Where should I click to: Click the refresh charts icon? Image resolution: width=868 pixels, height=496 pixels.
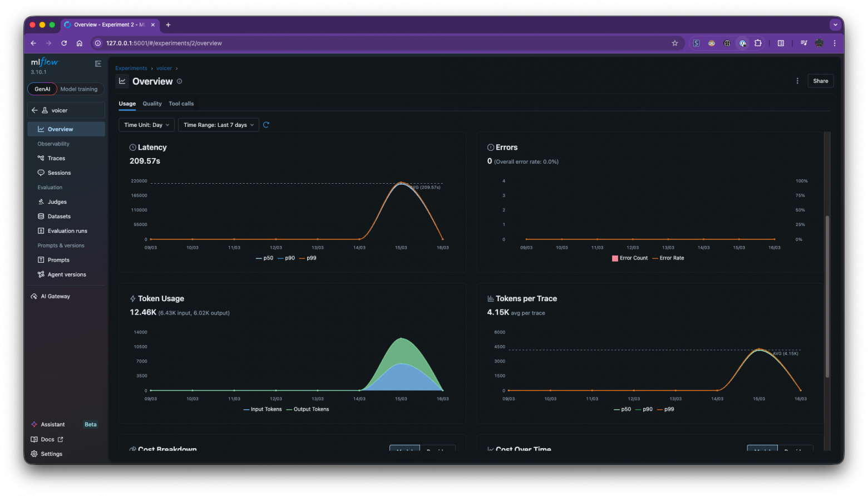tap(266, 125)
